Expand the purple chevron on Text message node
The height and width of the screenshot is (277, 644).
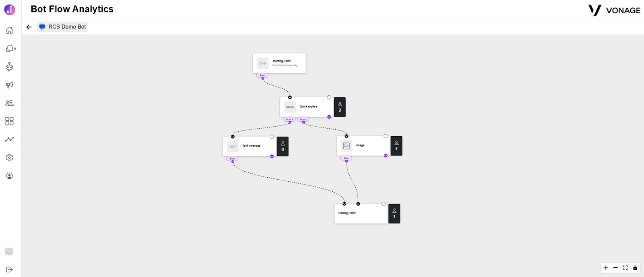click(272, 156)
